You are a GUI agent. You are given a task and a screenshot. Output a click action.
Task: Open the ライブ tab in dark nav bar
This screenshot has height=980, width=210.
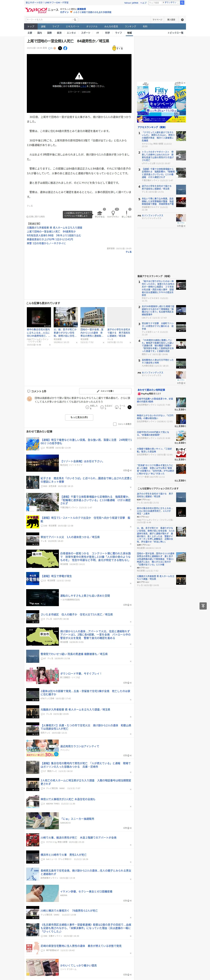point(56,27)
